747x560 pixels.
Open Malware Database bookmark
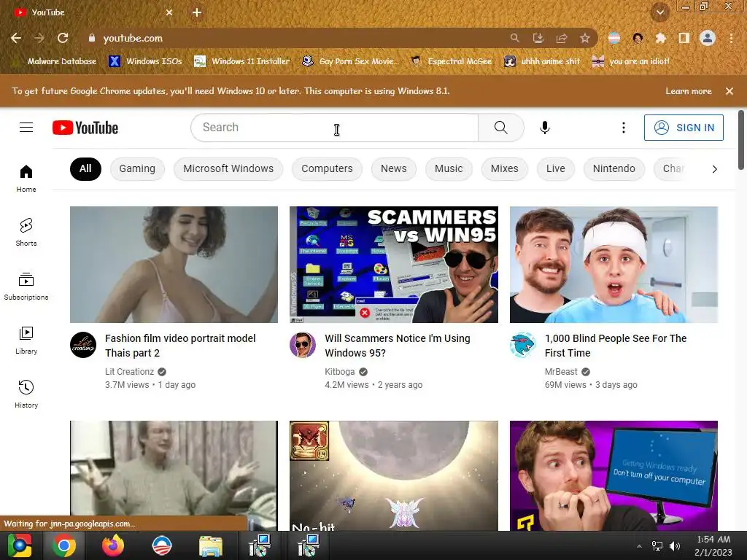54,61
